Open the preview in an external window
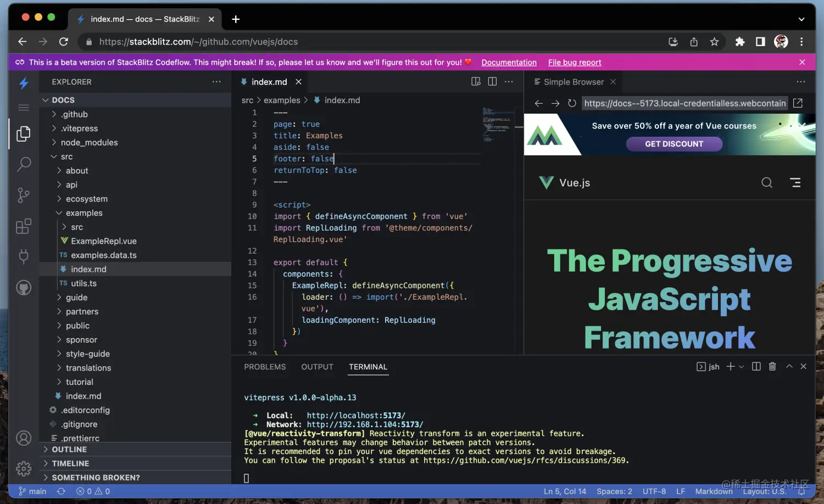The height and width of the screenshot is (504, 824). click(x=798, y=103)
